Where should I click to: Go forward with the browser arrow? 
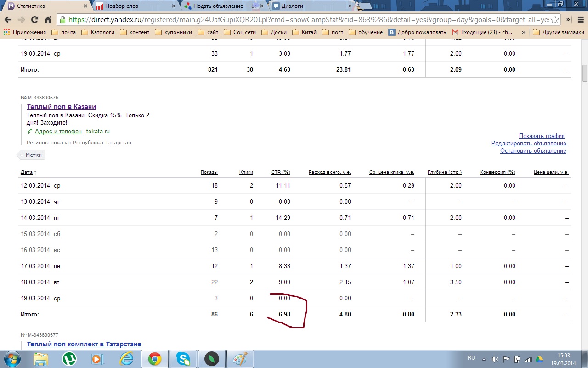(x=21, y=20)
